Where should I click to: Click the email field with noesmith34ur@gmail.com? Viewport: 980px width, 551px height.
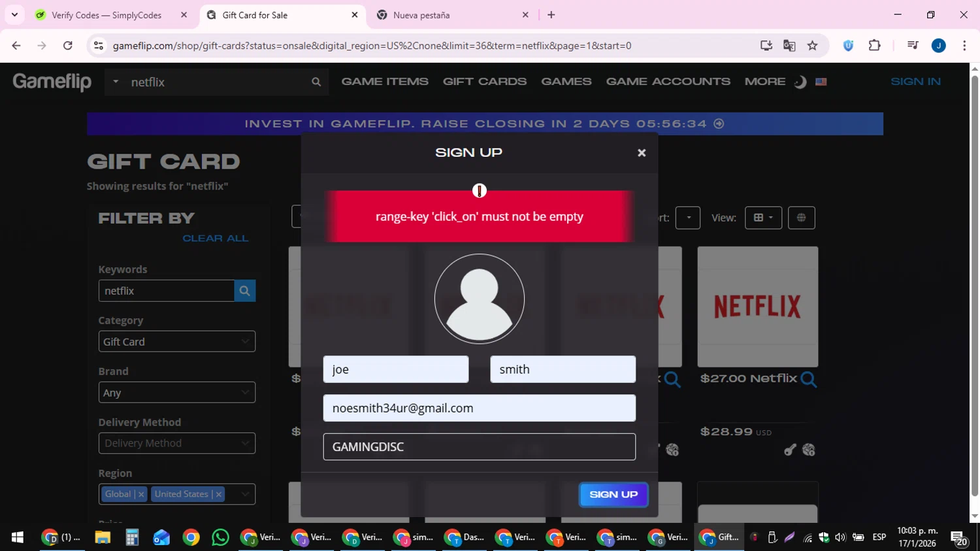tap(480, 408)
